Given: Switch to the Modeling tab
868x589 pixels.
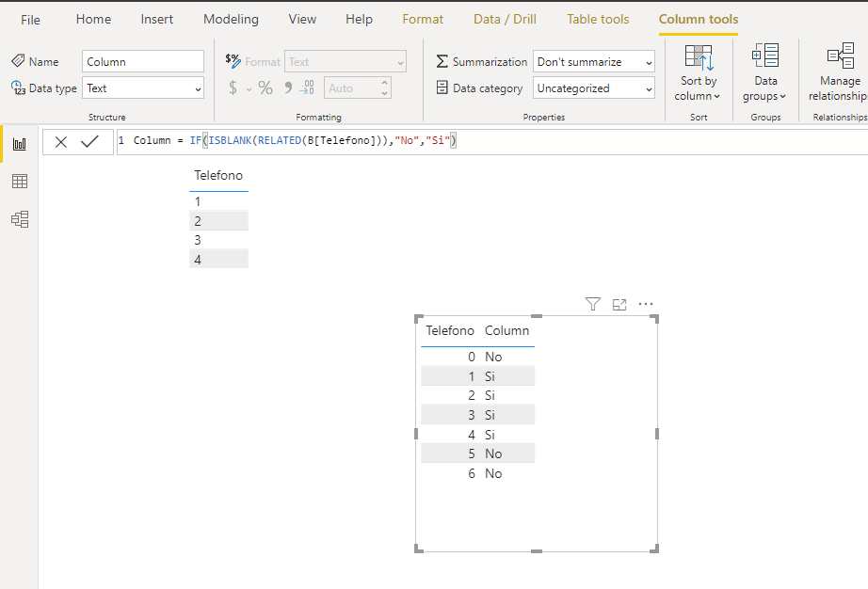Looking at the screenshot, I should pyautogui.click(x=231, y=20).
